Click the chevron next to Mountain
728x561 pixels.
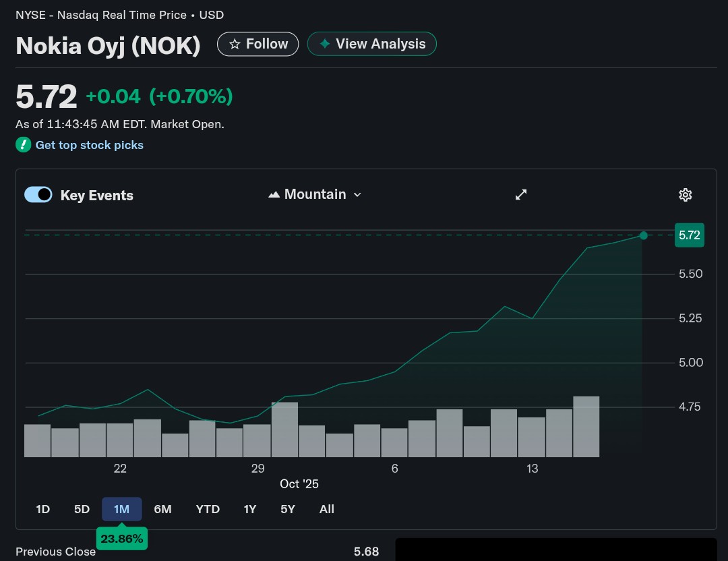coord(357,195)
